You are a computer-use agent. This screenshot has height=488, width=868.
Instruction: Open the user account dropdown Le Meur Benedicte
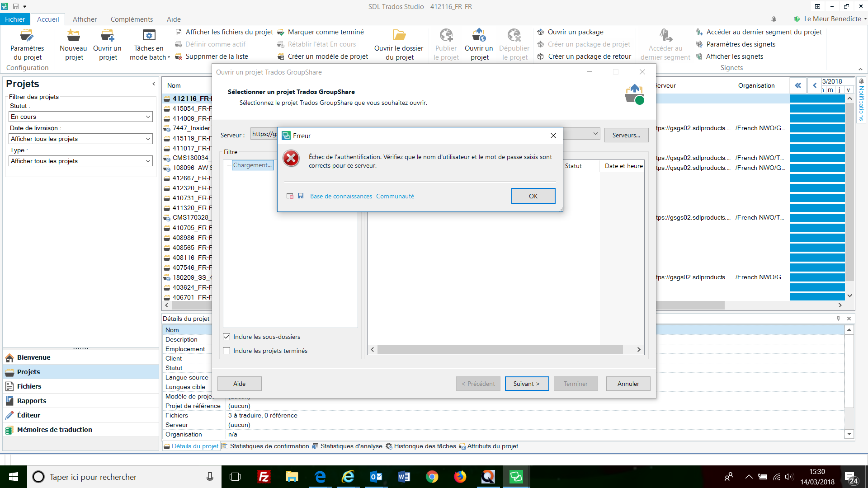pos(830,19)
